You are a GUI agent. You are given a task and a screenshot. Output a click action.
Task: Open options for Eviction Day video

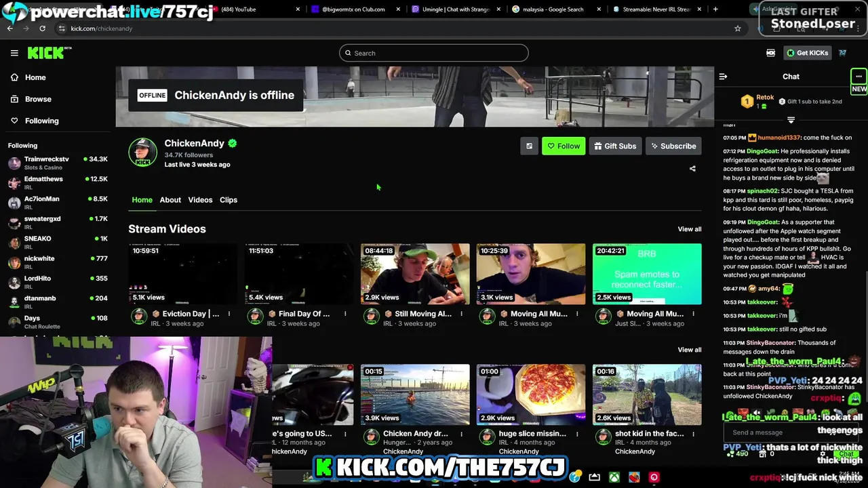click(x=229, y=314)
